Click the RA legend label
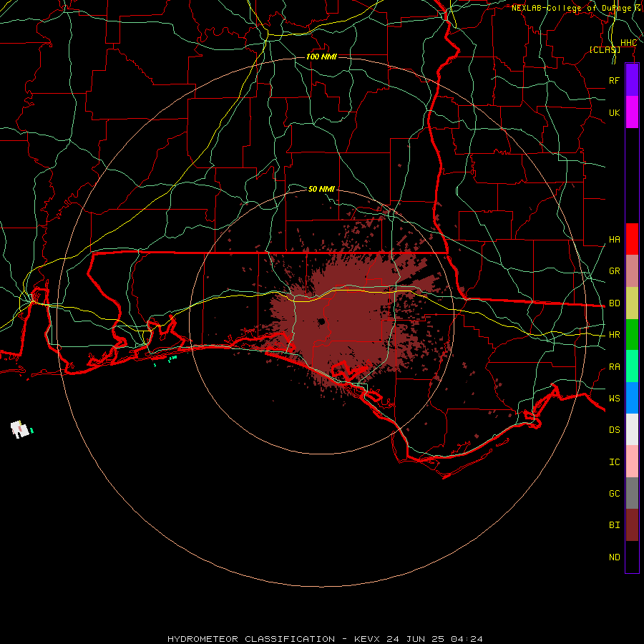 (x=614, y=367)
